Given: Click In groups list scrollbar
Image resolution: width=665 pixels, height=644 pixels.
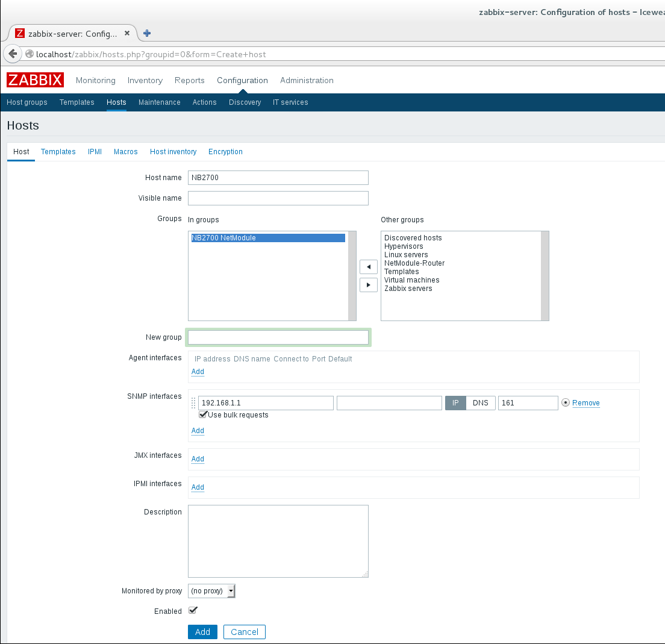Looking at the screenshot, I should tap(352, 276).
